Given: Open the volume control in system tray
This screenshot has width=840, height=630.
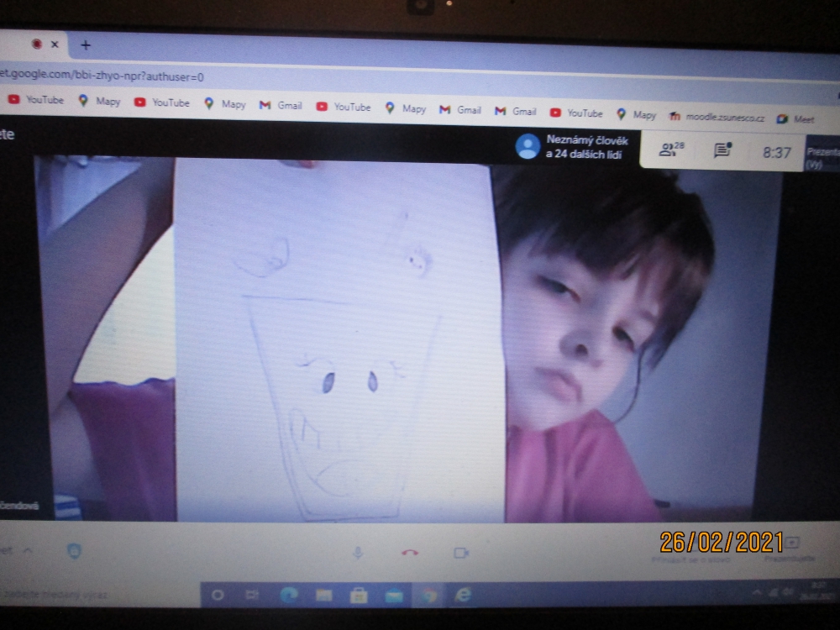Looking at the screenshot, I should (x=788, y=592).
